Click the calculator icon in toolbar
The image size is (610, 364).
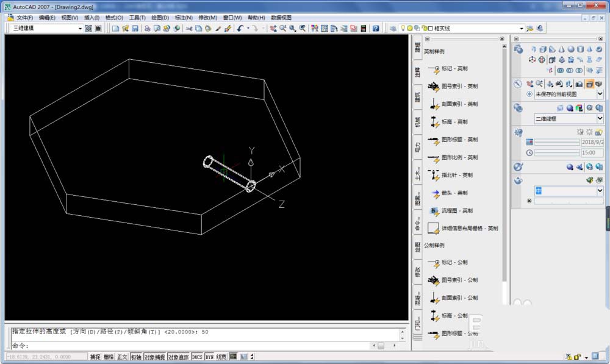pyautogui.click(x=364, y=29)
